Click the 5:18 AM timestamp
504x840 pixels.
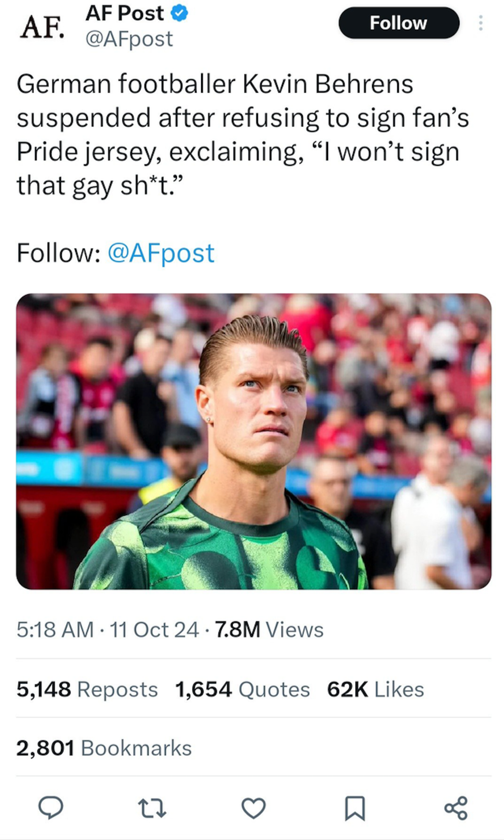(x=55, y=630)
